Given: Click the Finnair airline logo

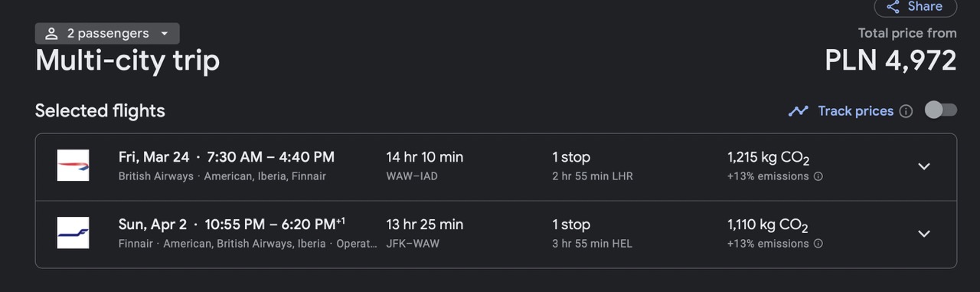Looking at the screenshot, I should click(73, 233).
